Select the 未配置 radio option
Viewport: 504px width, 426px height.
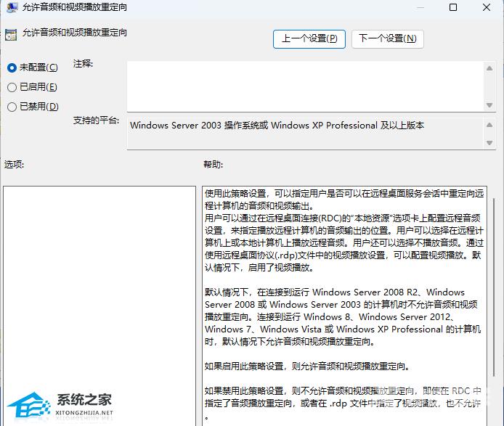pyautogui.click(x=12, y=67)
